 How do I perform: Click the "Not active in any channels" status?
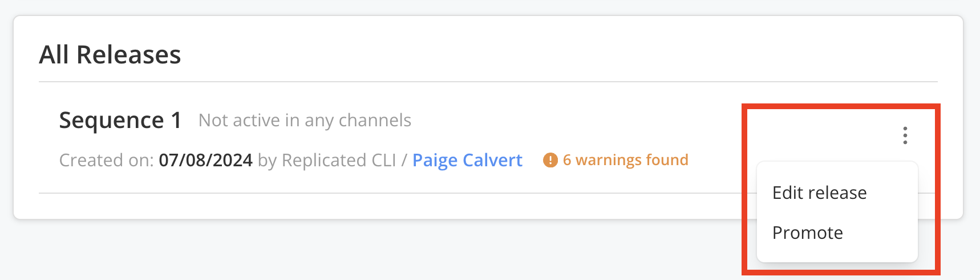pyautogui.click(x=305, y=121)
